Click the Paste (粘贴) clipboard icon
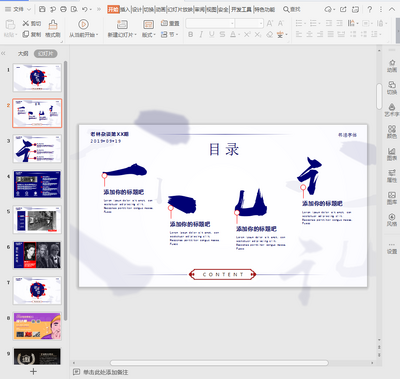The image size is (400, 379). [10, 25]
